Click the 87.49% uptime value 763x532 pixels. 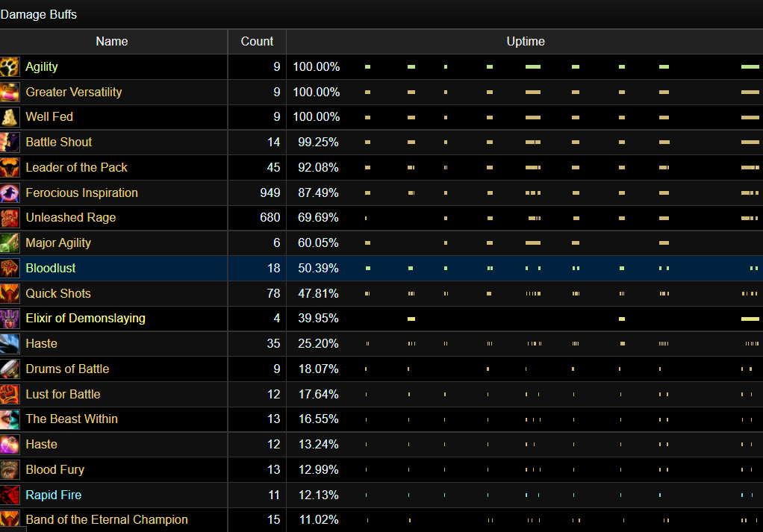(x=318, y=193)
